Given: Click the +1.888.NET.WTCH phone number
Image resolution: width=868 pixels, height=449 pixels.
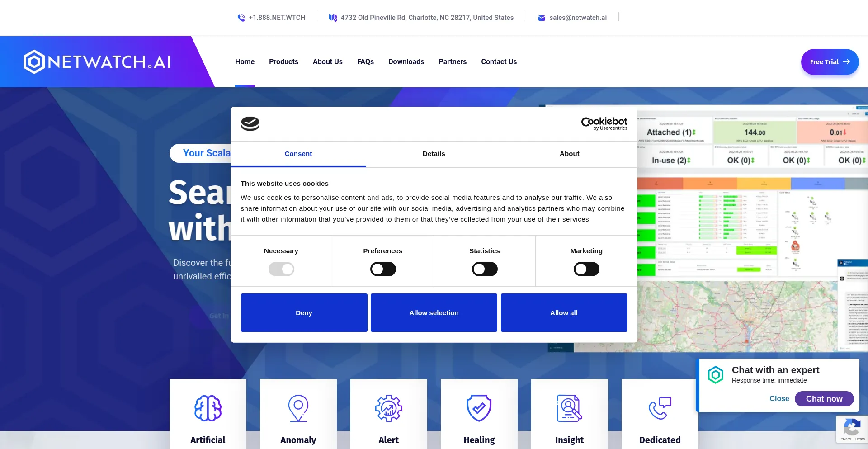Looking at the screenshot, I should tap(277, 18).
